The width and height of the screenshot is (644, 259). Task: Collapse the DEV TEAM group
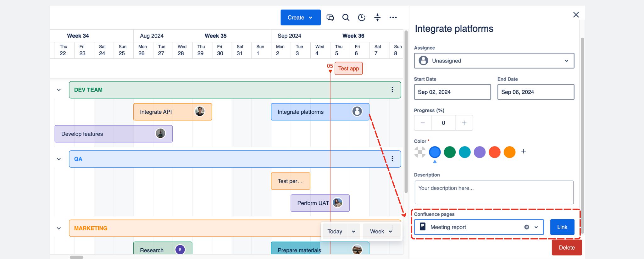tap(59, 90)
